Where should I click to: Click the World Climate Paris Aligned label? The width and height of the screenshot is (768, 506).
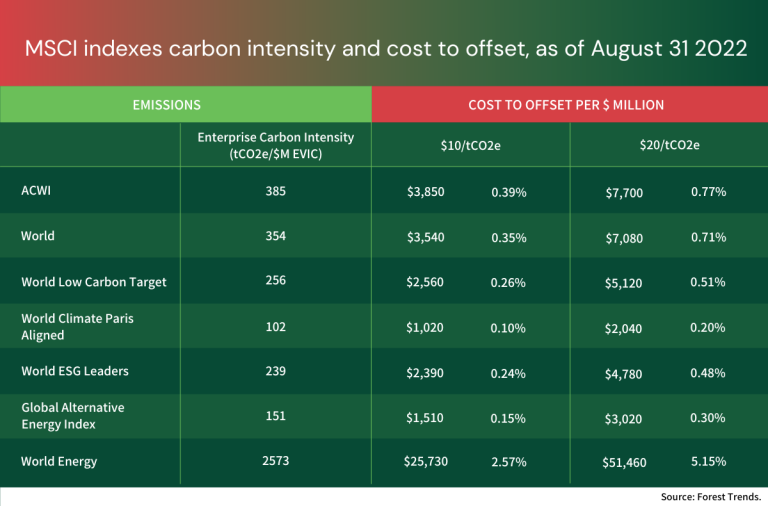(x=77, y=327)
